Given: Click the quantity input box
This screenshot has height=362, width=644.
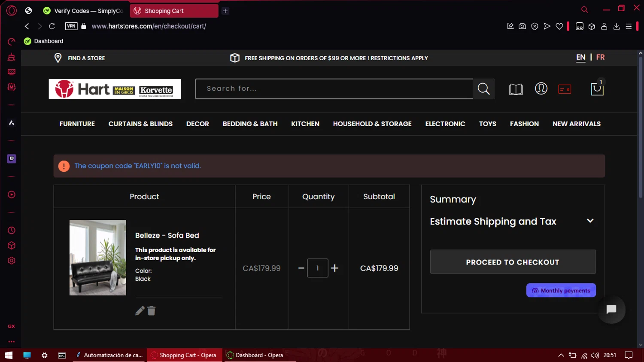Looking at the screenshot, I should 318,268.
